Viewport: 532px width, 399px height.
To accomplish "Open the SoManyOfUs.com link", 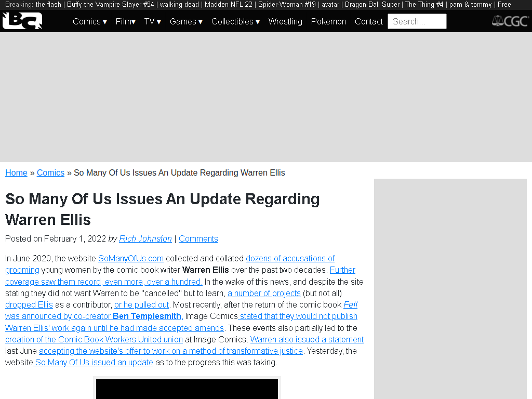I will (x=130, y=259).
